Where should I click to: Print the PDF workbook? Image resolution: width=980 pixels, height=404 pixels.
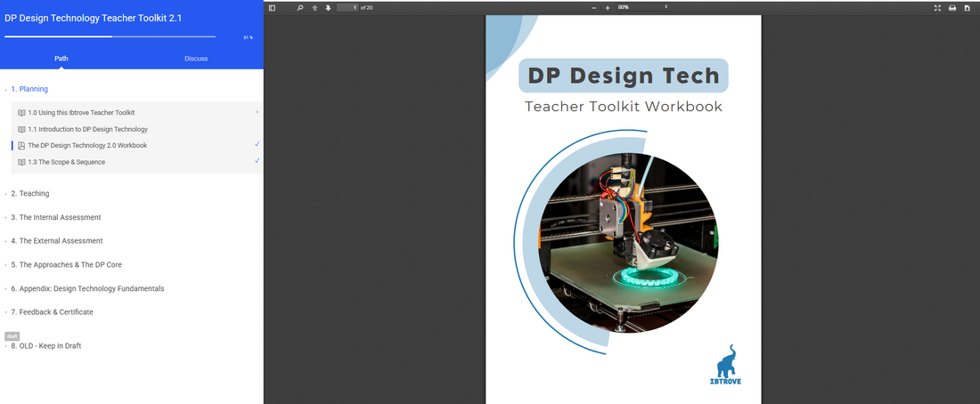952,8
